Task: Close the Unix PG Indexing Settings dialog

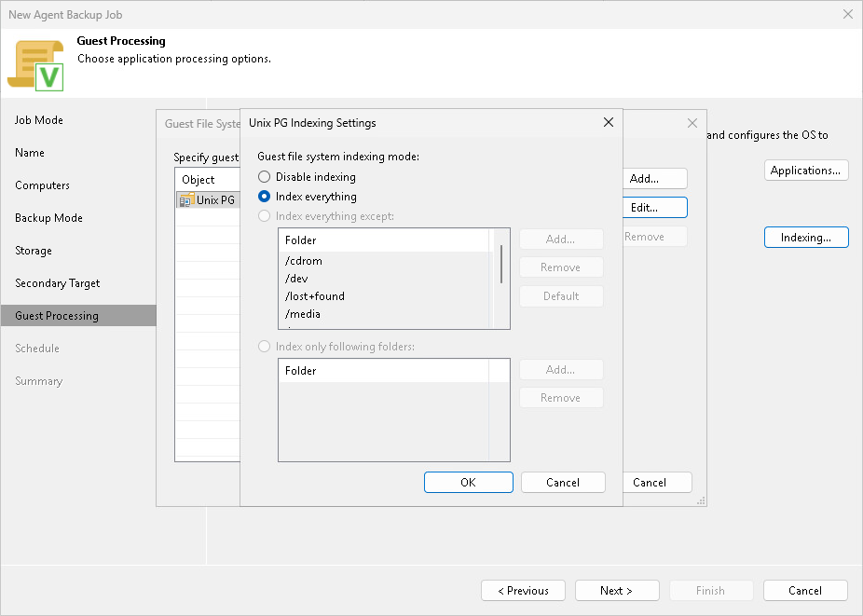Action: pos(609,122)
